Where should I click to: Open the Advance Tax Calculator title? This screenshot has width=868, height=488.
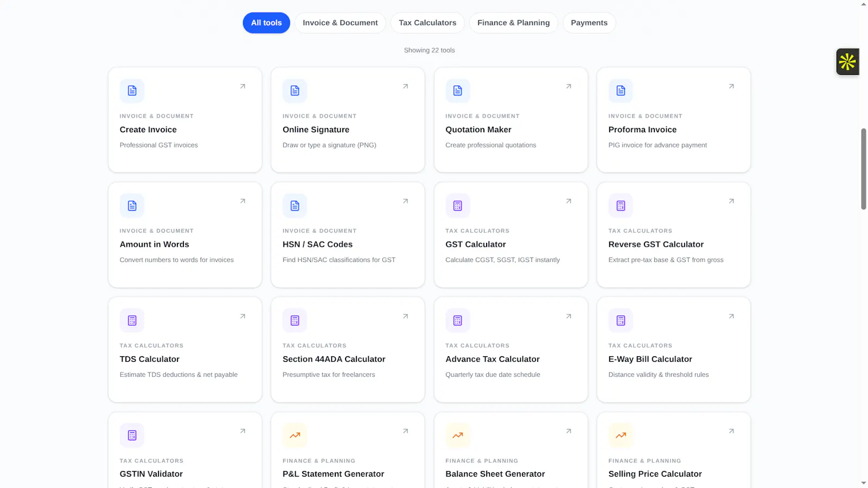click(x=493, y=359)
